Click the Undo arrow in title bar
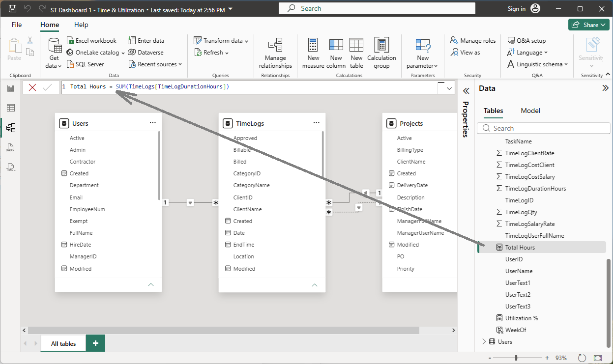The image size is (613, 364). 28,9
